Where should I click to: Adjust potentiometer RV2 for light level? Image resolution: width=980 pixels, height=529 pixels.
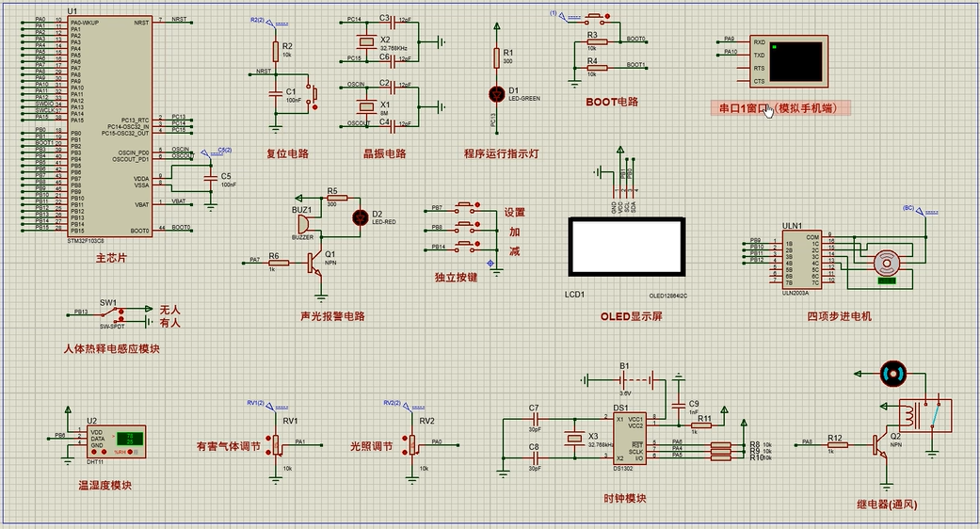412,445
